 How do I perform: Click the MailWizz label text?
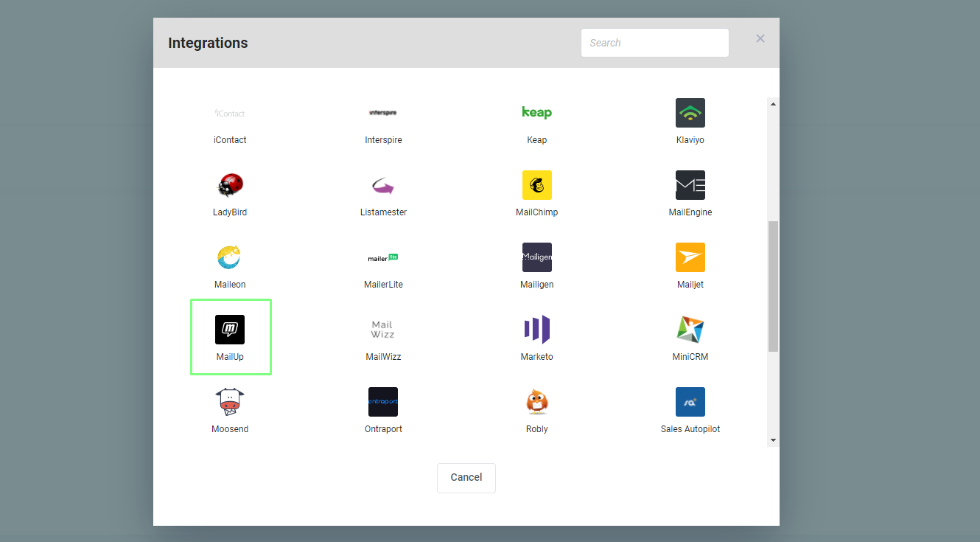click(383, 357)
